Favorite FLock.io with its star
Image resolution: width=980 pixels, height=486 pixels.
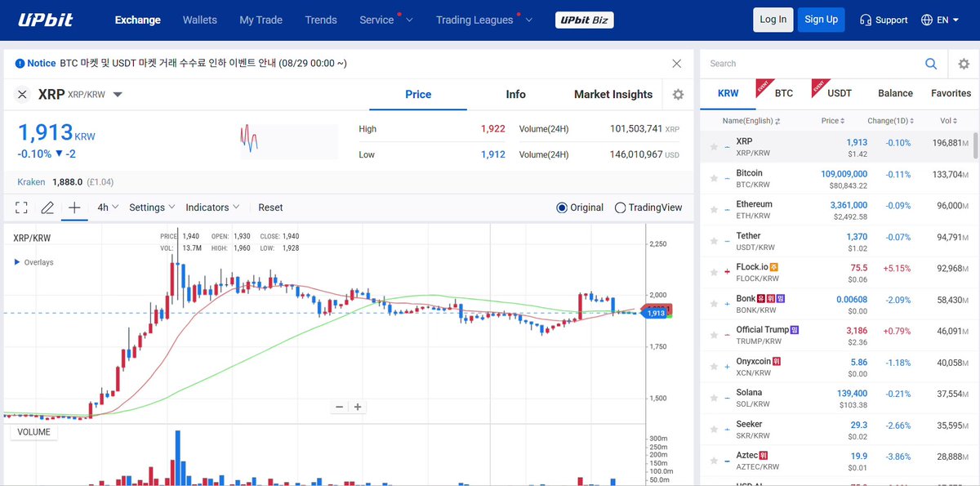(715, 272)
